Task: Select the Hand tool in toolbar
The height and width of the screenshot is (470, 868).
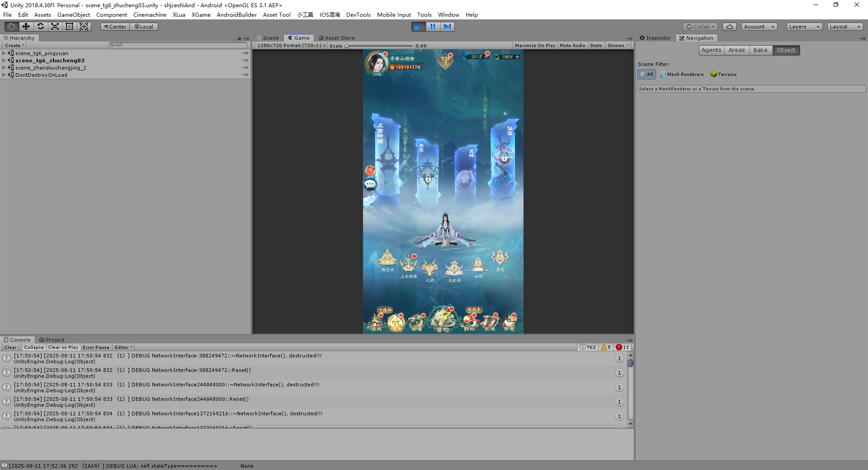Action: point(11,27)
